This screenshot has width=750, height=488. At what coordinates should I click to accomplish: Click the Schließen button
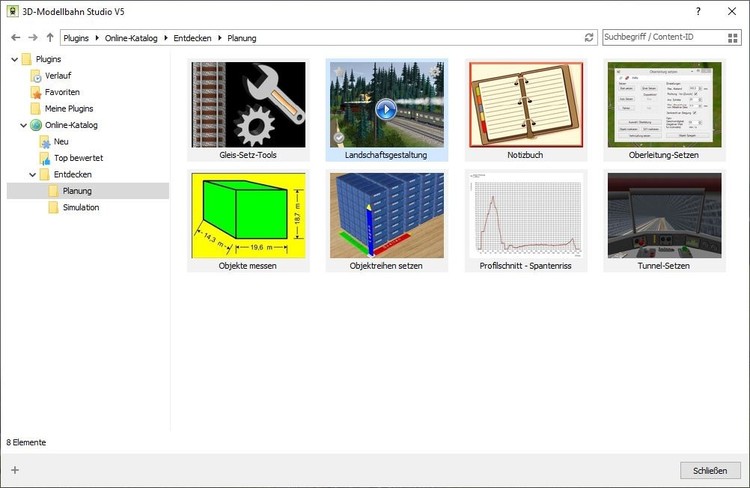click(710, 470)
